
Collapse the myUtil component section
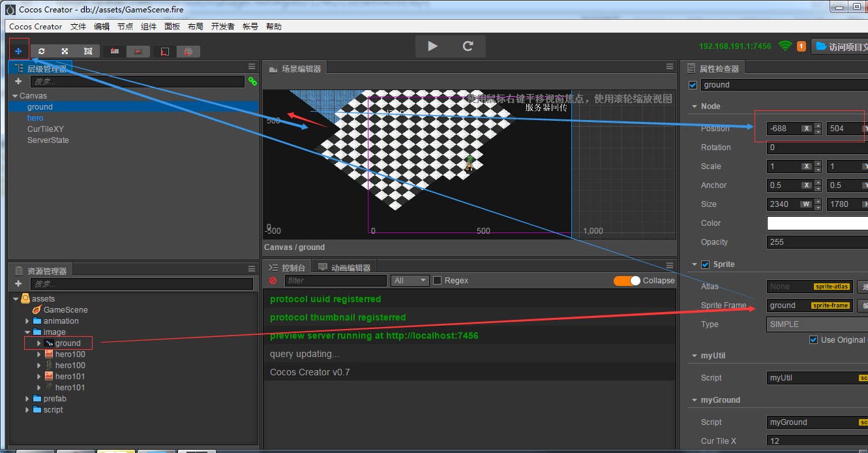coord(694,356)
